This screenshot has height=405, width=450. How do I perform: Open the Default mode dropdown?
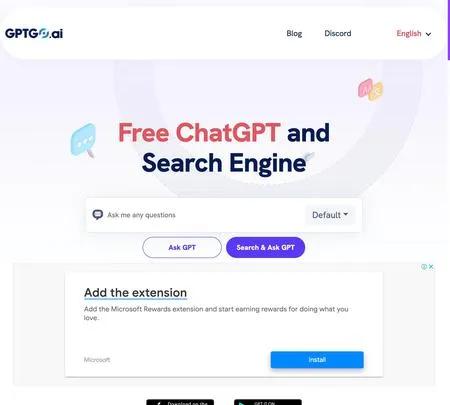(x=330, y=215)
